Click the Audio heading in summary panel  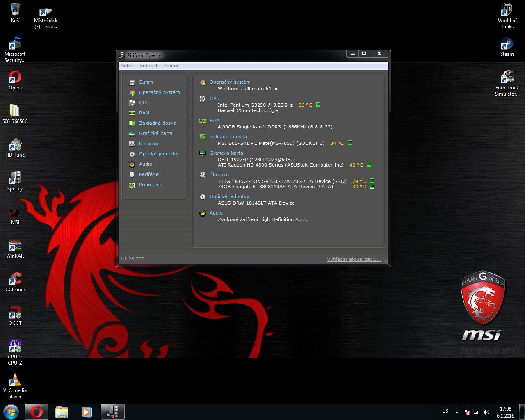point(216,213)
